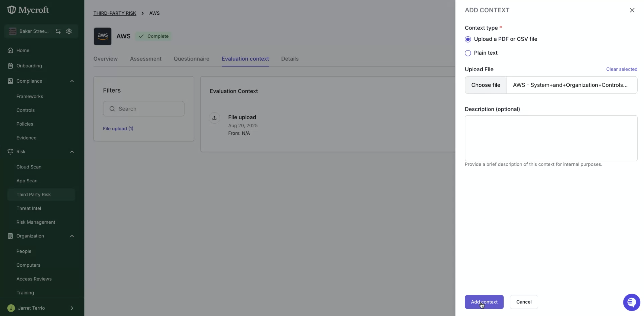Click the AWS vendor logo
This screenshot has height=316, width=644.
[x=103, y=36]
